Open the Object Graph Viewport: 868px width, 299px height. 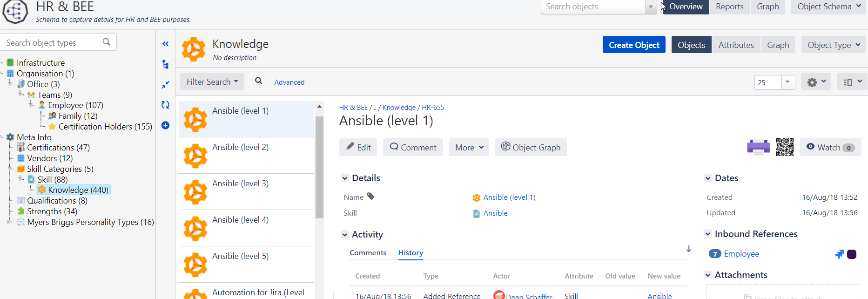[531, 147]
